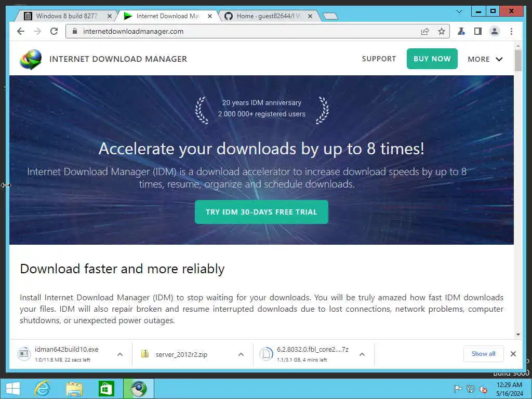Open Action Center flag tray icon
Screen dimensions: 532x399
click(x=458, y=389)
